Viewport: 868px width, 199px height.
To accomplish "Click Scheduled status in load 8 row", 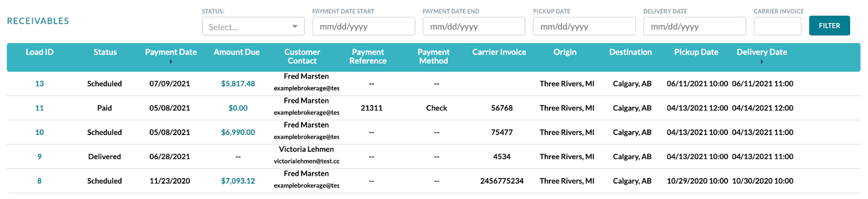I will pos(105,181).
